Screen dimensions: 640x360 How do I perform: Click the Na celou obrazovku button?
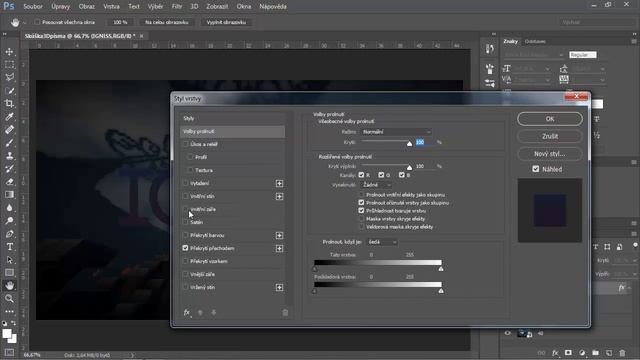[167, 22]
